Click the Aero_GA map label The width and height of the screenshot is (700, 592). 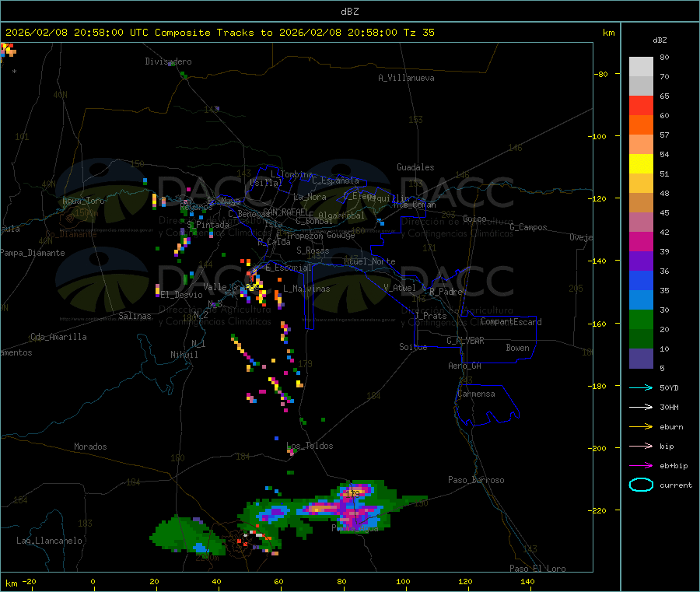[465, 366]
